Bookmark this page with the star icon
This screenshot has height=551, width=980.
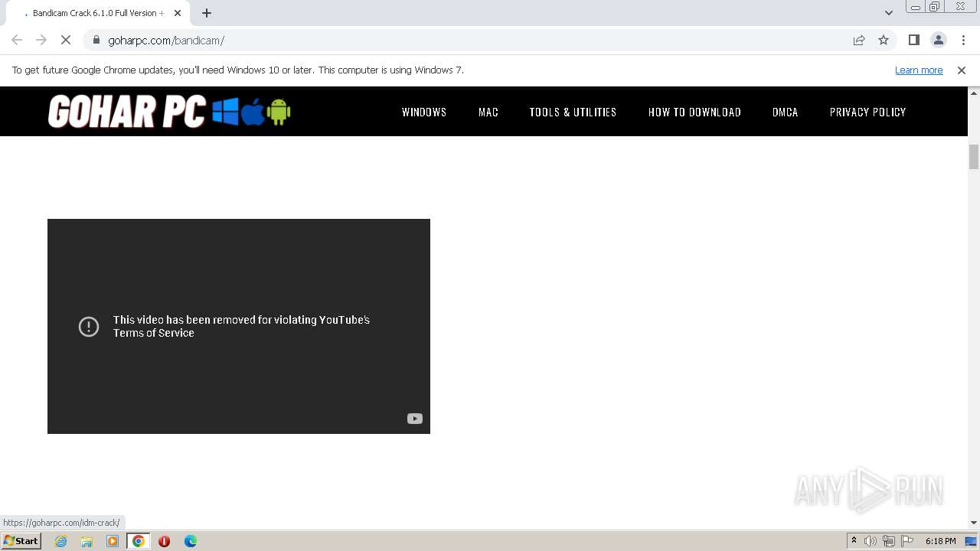(x=884, y=40)
